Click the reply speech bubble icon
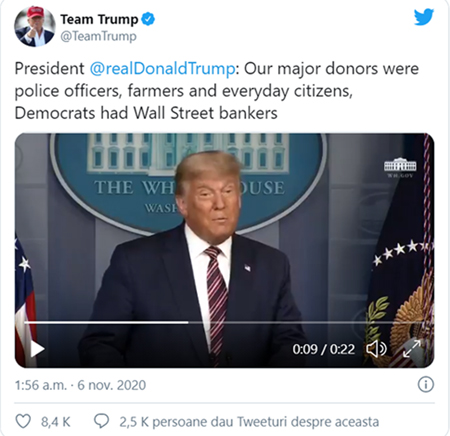 [x=101, y=421]
